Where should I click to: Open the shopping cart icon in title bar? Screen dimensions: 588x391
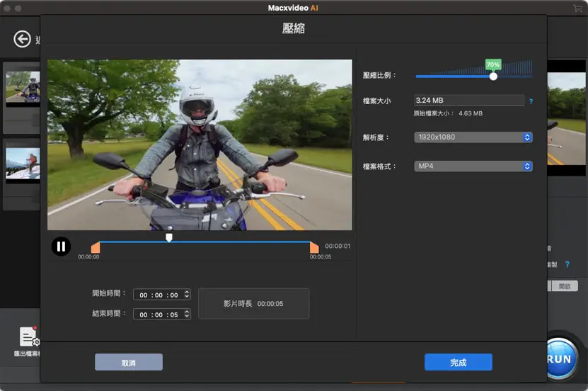(578, 8)
